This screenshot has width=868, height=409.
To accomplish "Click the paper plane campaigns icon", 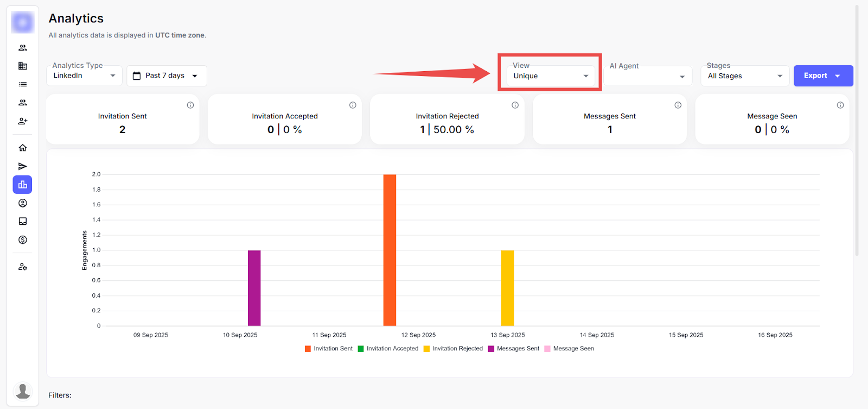I will pyautogui.click(x=23, y=166).
